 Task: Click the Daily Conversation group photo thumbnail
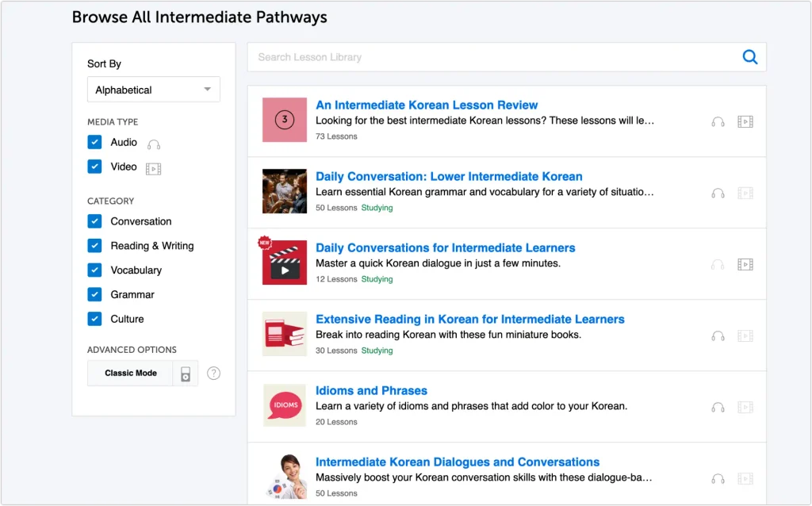click(x=285, y=191)
